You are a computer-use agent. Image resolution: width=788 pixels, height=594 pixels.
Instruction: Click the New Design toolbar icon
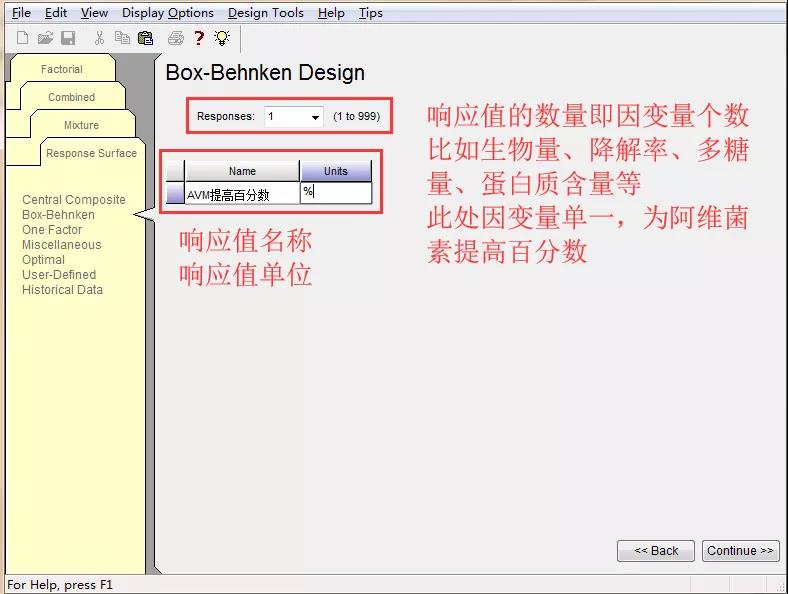[22, 38]
